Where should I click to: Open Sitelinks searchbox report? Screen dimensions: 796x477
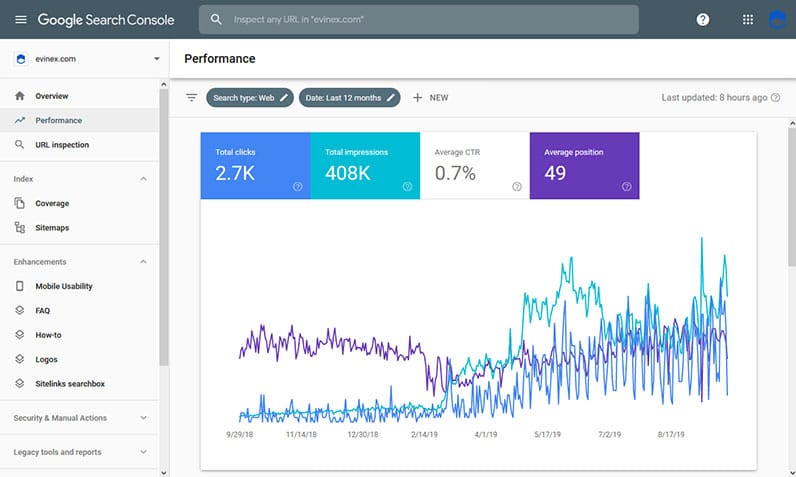point(79,384)
